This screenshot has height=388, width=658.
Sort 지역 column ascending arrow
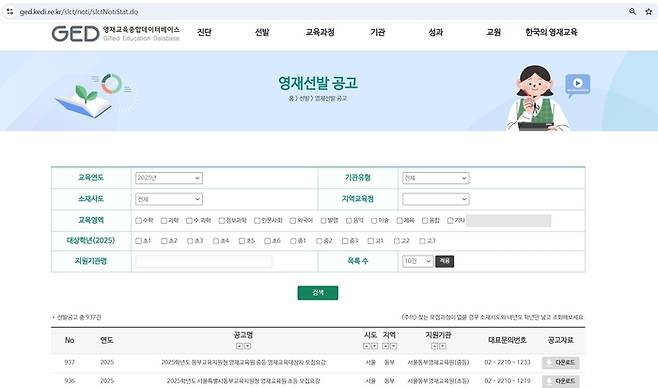click(x=385, y=346)
